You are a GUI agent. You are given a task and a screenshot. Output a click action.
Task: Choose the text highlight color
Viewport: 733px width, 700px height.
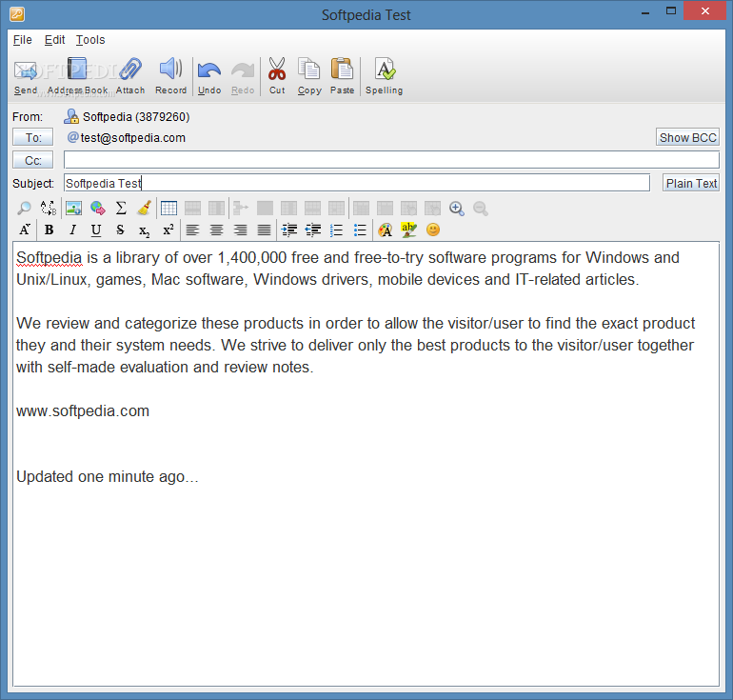coord(409,230)
